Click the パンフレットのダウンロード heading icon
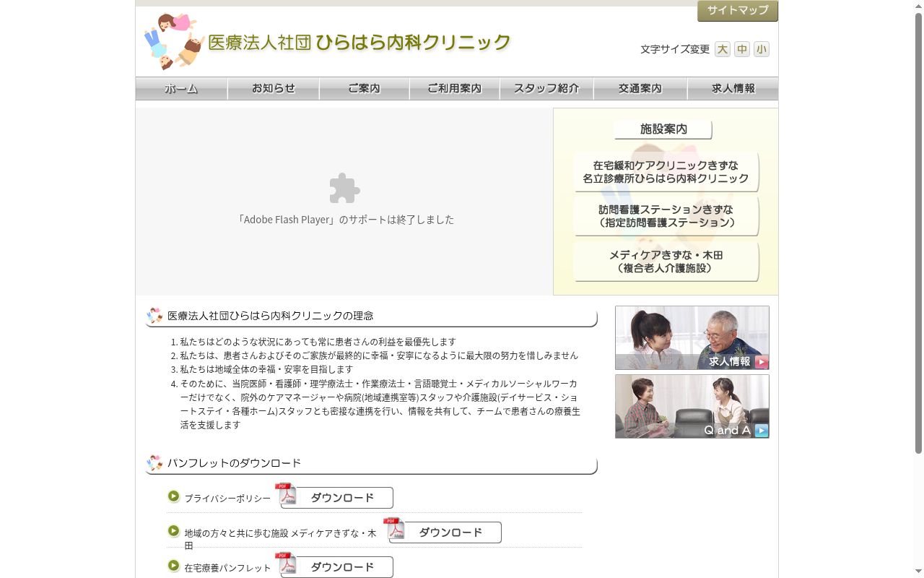The image size is (924, 578). pos(154,463)
